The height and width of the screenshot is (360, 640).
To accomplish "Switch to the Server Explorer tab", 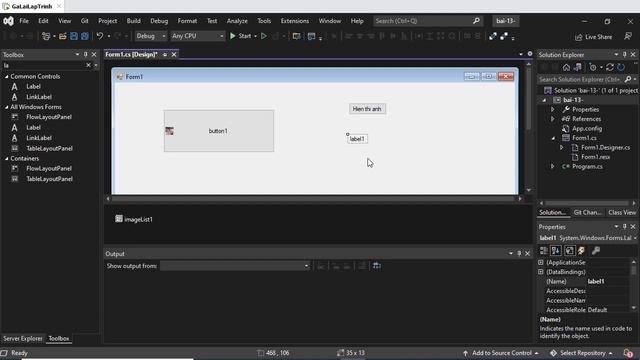I will point(23,338).
